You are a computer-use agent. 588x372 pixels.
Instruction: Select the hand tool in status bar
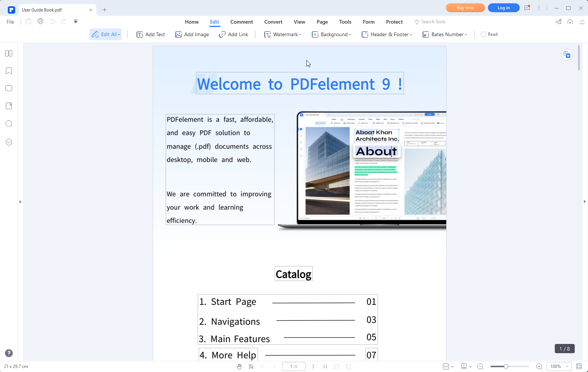239,366
